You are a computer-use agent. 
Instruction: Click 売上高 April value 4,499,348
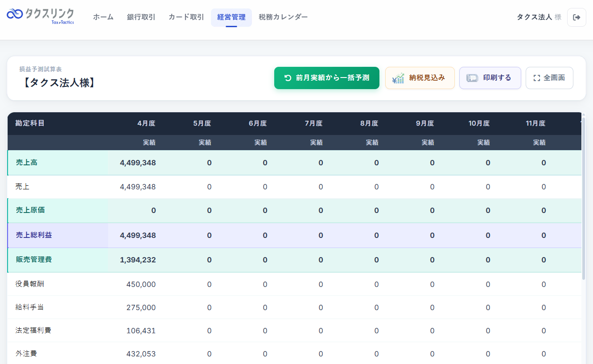click(x=138, y=163)
